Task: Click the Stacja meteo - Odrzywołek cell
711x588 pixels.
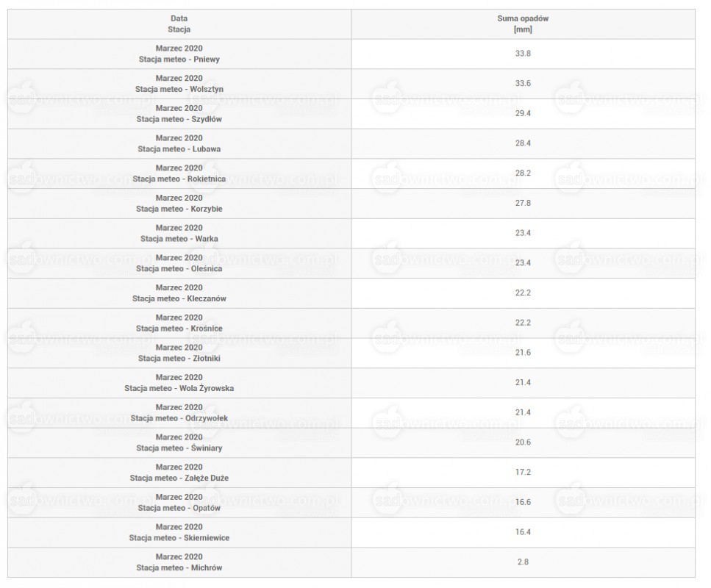Action: [x=179, y=413]
